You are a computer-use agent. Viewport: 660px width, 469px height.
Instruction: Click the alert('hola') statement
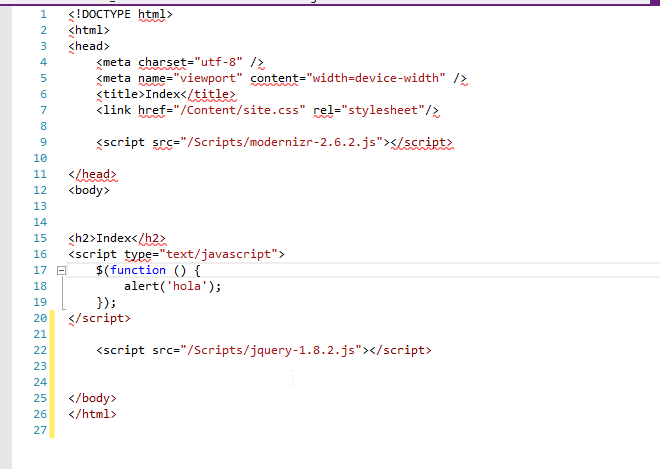173,286
